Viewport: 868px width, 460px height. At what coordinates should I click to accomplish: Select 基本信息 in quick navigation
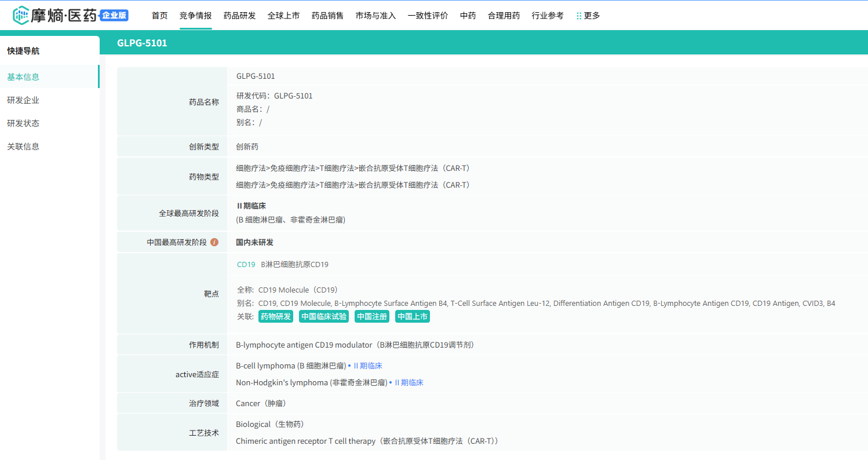[x=23, y=77]
